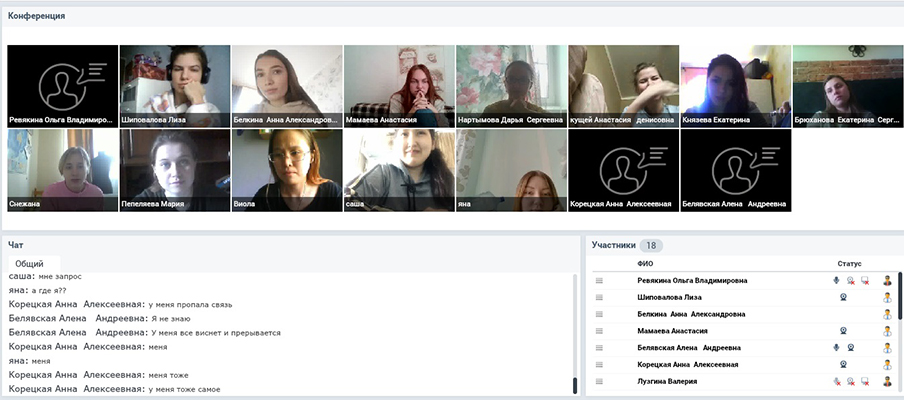Image resolution: width=904 pixels, height=400 pixels.
Task: Click the Статус column header
Action: coord(849,264)
